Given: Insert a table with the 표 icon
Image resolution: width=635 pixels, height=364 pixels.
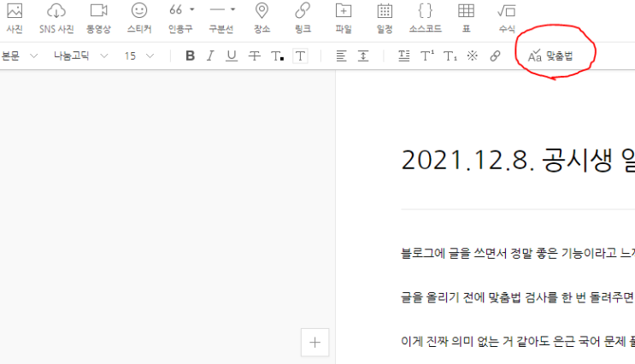Looking at the screenshot, I should (x=466, y=17).
